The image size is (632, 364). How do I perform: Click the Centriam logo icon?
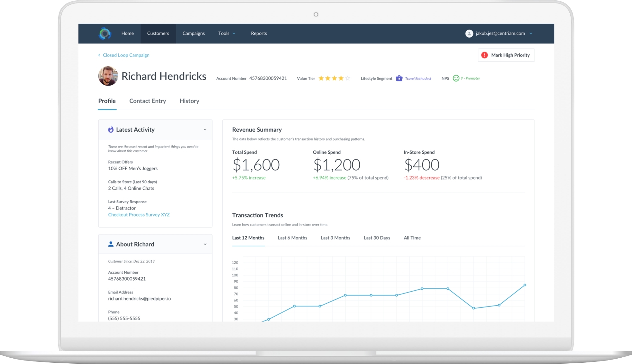pos(105,33)
